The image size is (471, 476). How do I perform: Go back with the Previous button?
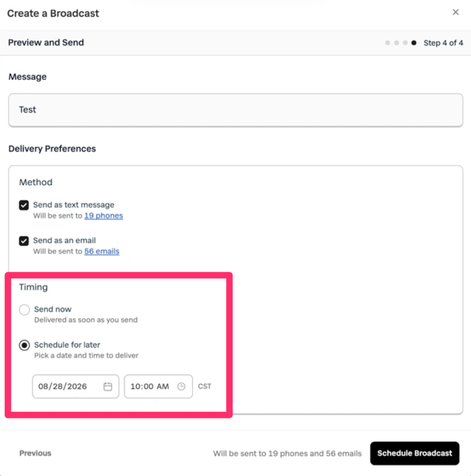click(x=35, y=453)
